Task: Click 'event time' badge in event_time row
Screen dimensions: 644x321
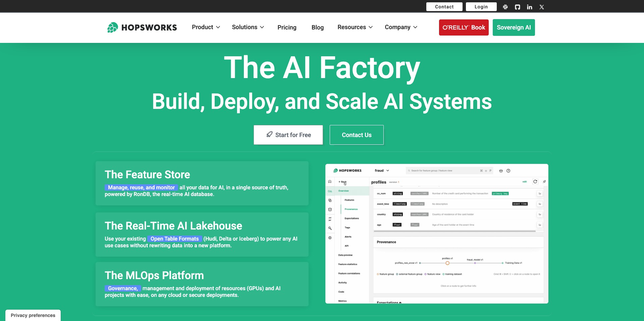Action: (520, 204)
